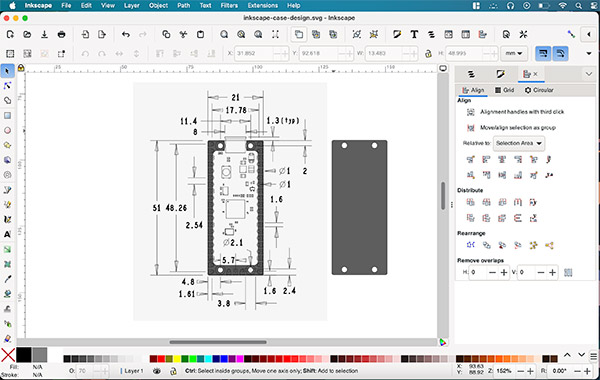600x380 pixels.
Task: Click Remove overlaps apply icon
Action: click(568, 272)
